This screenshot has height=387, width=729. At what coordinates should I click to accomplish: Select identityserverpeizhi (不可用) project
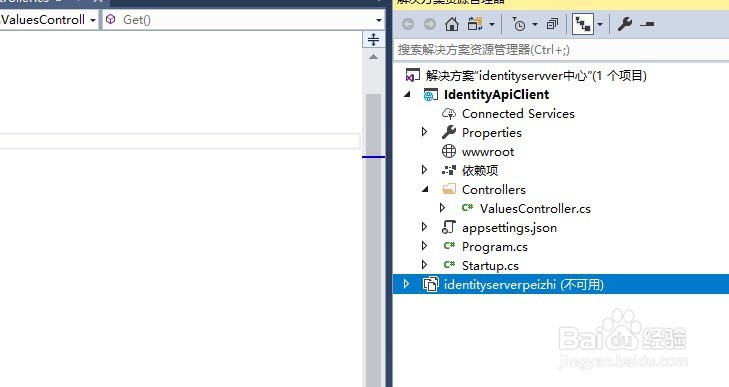click(x=524, y=284)
